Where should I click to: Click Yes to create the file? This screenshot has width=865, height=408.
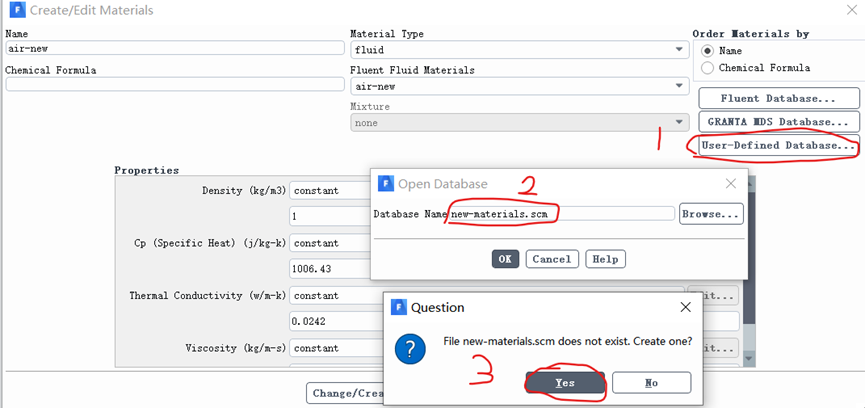point(565,383)
